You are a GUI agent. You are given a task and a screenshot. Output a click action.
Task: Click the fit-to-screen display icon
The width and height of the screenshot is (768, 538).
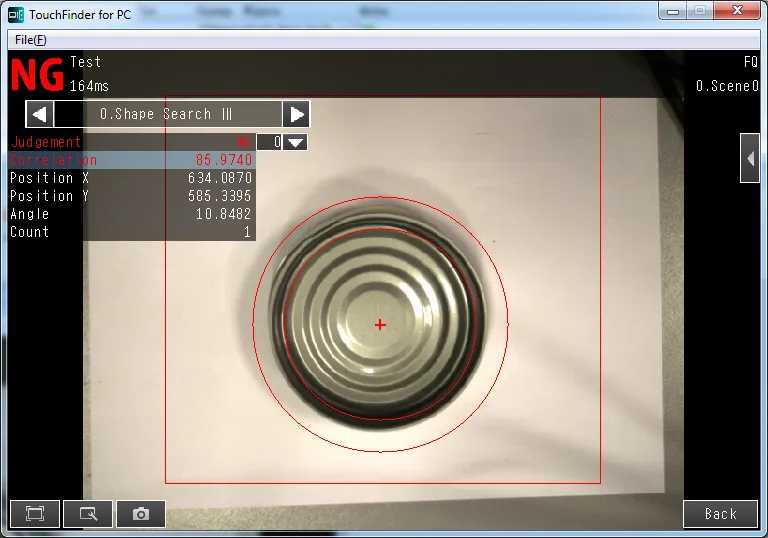coord(35,514)
